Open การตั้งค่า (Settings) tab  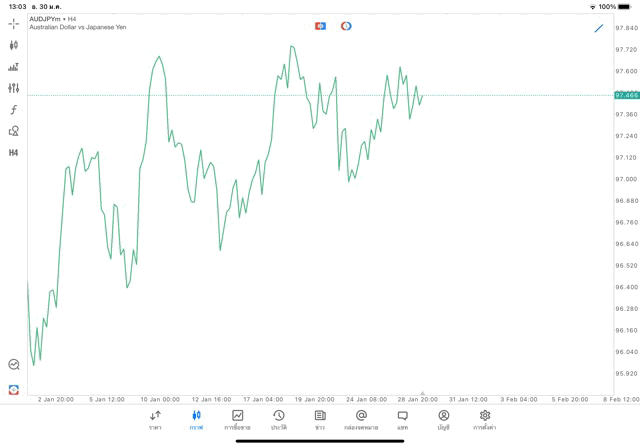pyautogui.click(x=485, y=419)
